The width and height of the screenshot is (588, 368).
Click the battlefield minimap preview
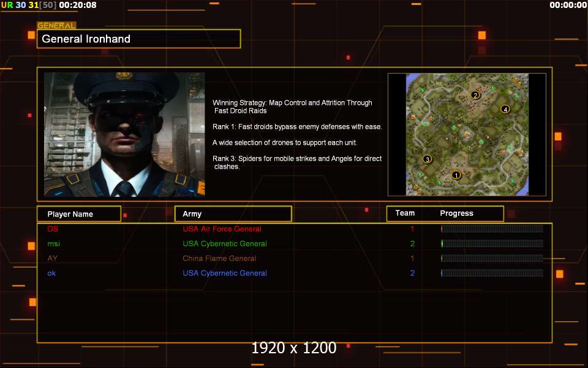467,134
